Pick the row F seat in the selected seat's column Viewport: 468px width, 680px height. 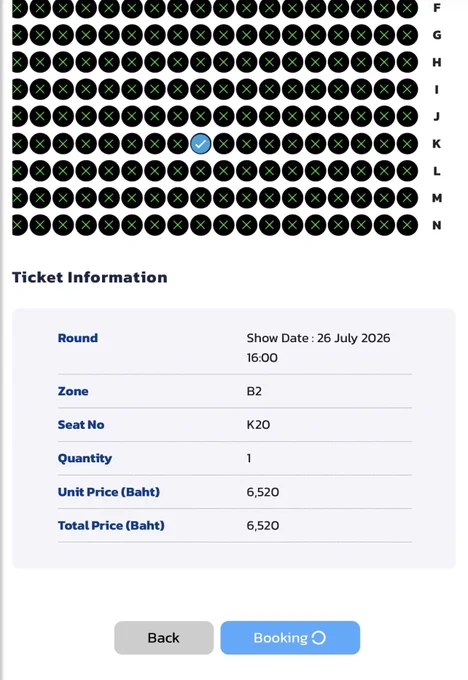pos(200,8)
